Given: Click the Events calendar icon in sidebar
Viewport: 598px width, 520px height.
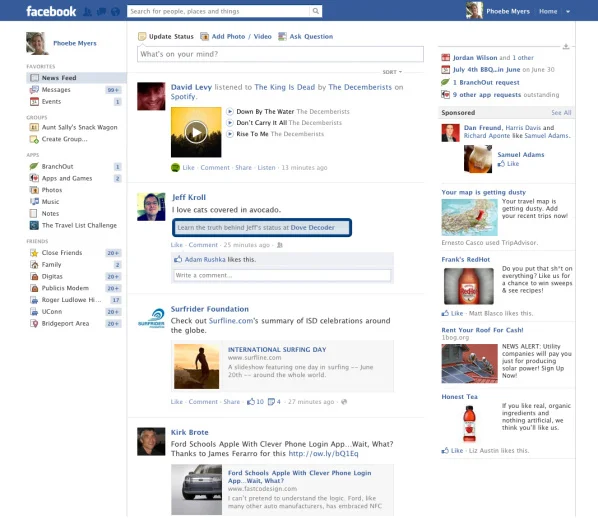Looking at the screenshot, I should coord(34,101).
